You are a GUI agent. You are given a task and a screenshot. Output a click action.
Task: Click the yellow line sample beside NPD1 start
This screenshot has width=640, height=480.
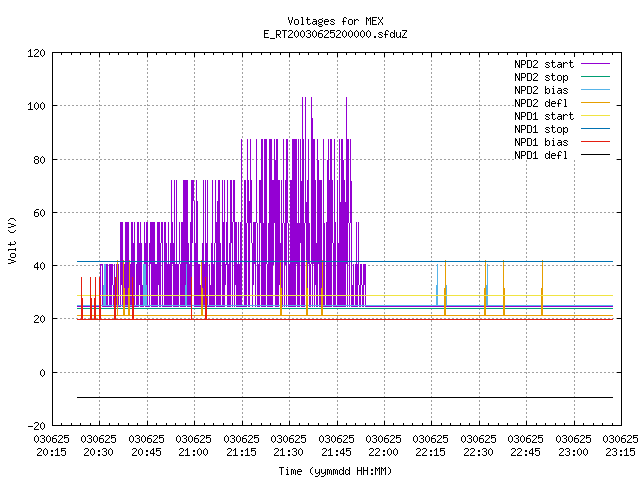tap(595, 116)
